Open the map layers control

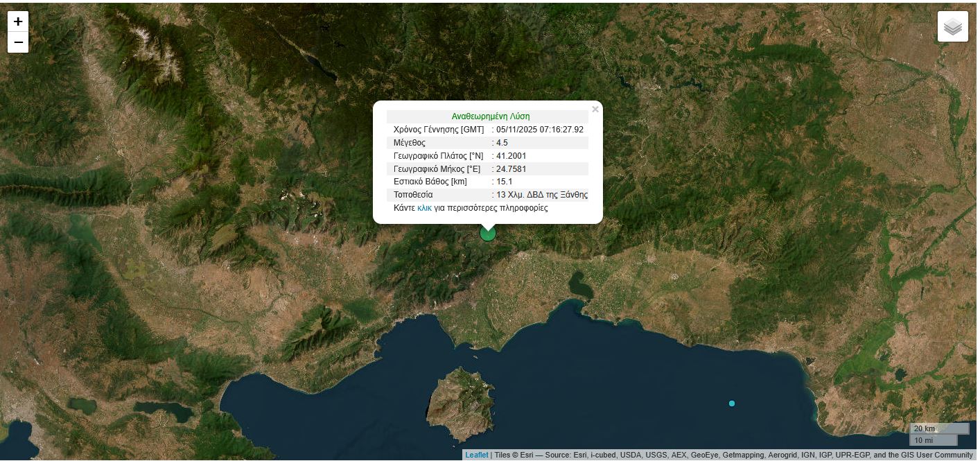coord(952,26)
